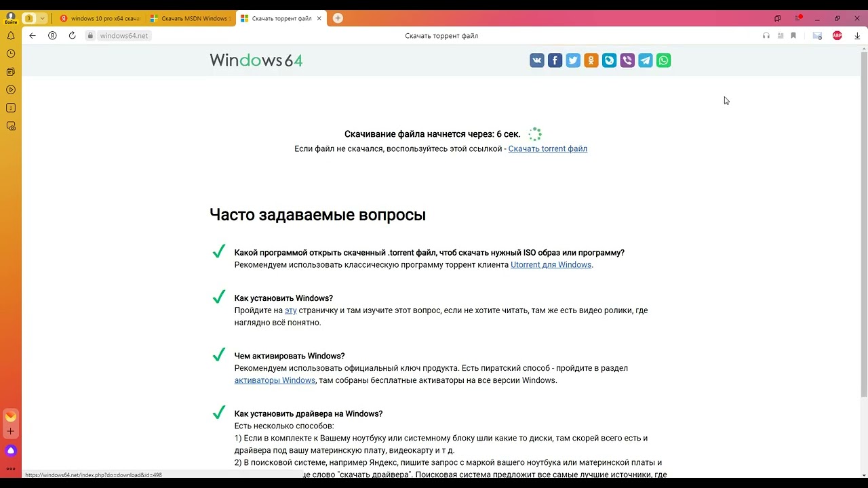Share page via WhatsApp
This screenshot has width=868, height=488.
coord(663,60)
